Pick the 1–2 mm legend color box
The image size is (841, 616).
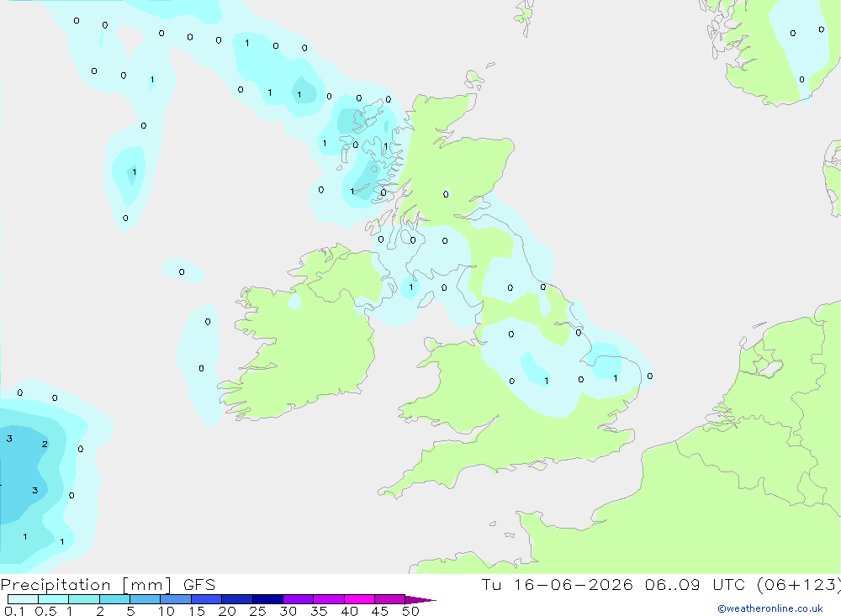[83, 599]
